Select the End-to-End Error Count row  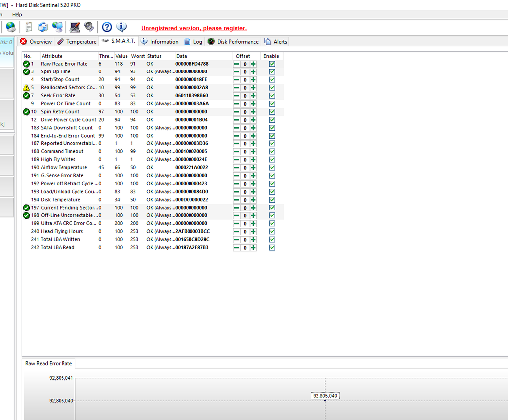point(153,136)
